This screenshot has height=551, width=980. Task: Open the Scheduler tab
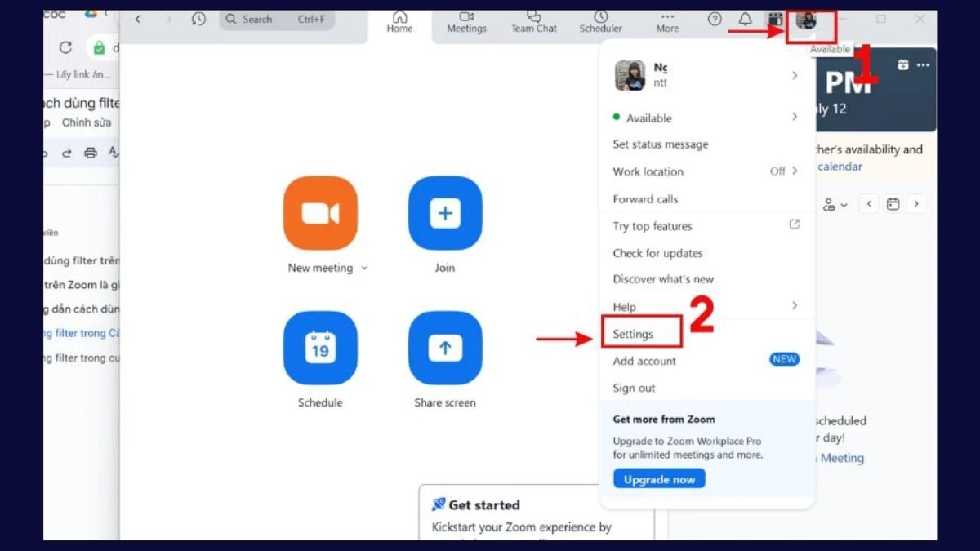coord(600,22)
